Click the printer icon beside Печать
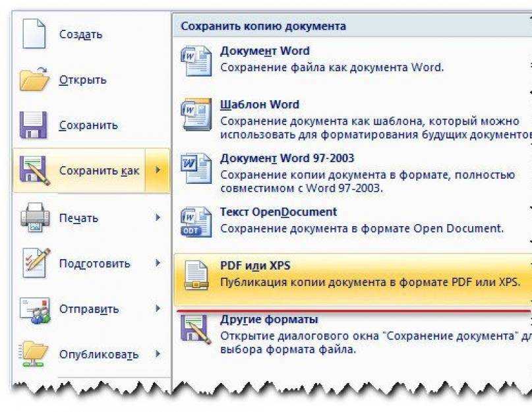Screen dimensions: 532x412 [34, 218]
